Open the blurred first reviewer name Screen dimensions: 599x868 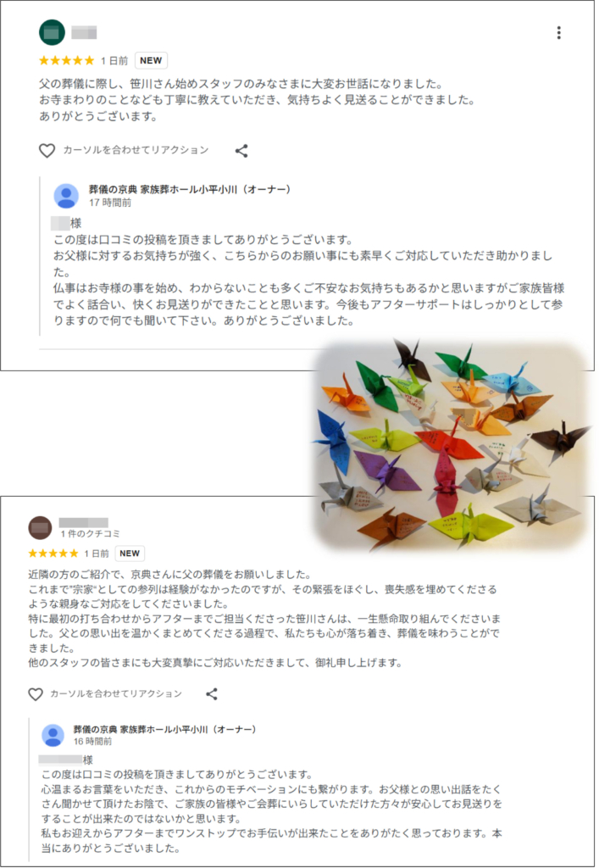84,33
